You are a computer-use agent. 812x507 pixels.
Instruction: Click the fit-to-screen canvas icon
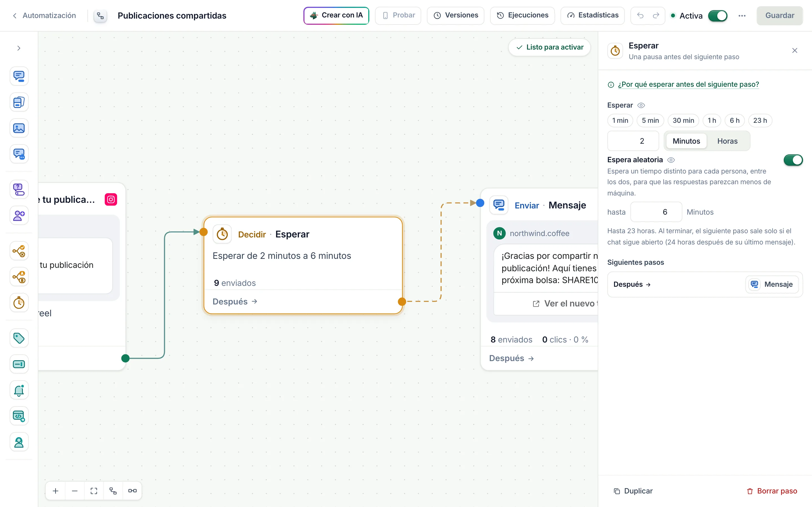(x=94, y=491)
